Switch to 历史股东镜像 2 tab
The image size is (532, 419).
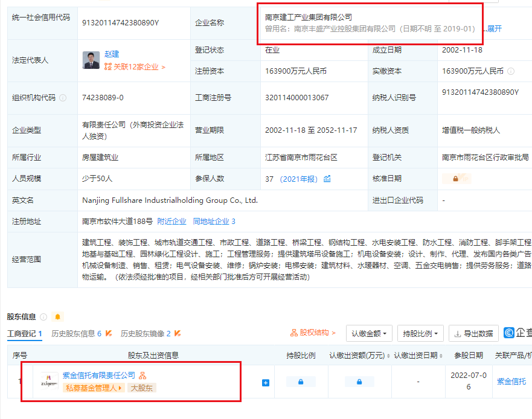pos(146,334)
